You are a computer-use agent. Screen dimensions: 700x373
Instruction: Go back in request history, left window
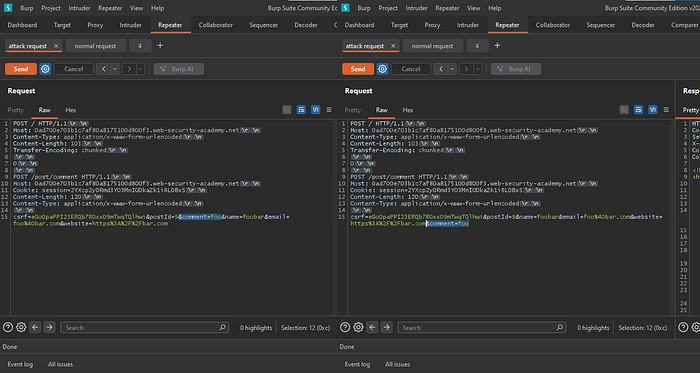click(104, 69)
